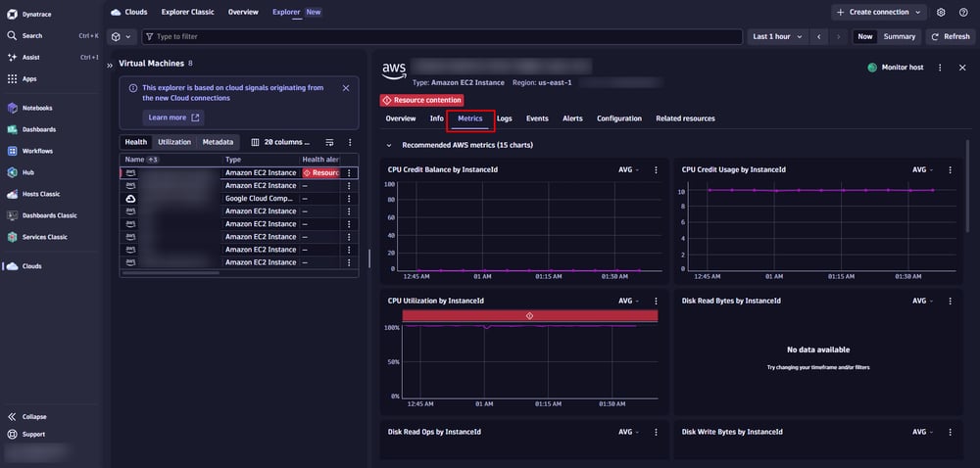Open settings gear in top bar
Image resolution: width=980 pixels, height=468 pixels.
(x=941, y=12)
